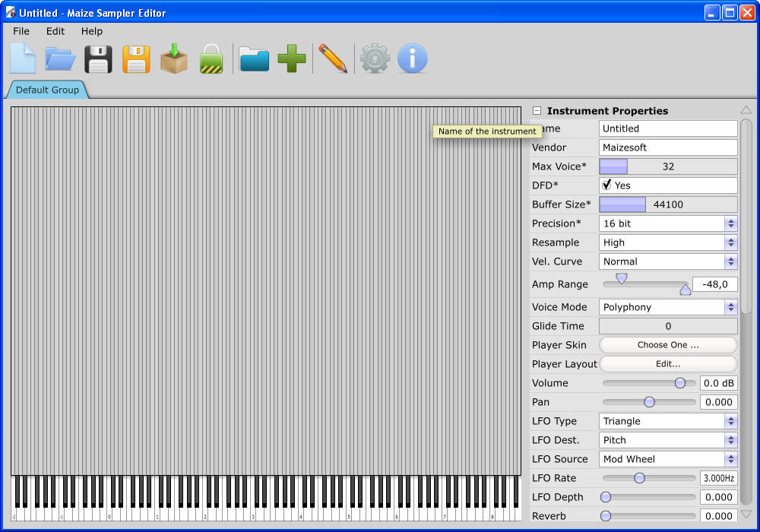Image resolution: width=760 pixels, height=532 pixels.
Task: Select the Default Group tab
Action: tap(47, 89)
